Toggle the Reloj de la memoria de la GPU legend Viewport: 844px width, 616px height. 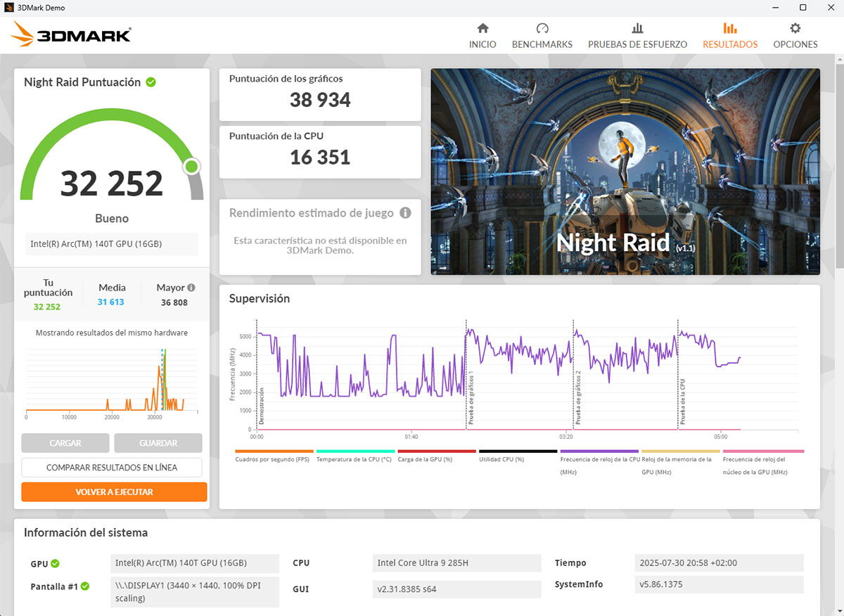pos(681,462)
